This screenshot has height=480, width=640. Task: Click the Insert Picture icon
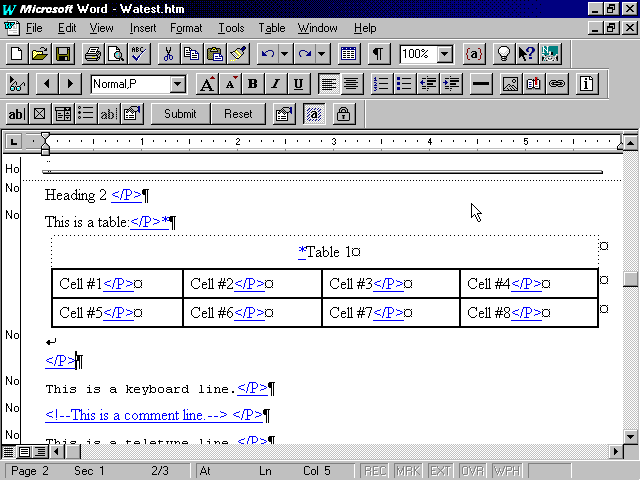coord(510,84)
